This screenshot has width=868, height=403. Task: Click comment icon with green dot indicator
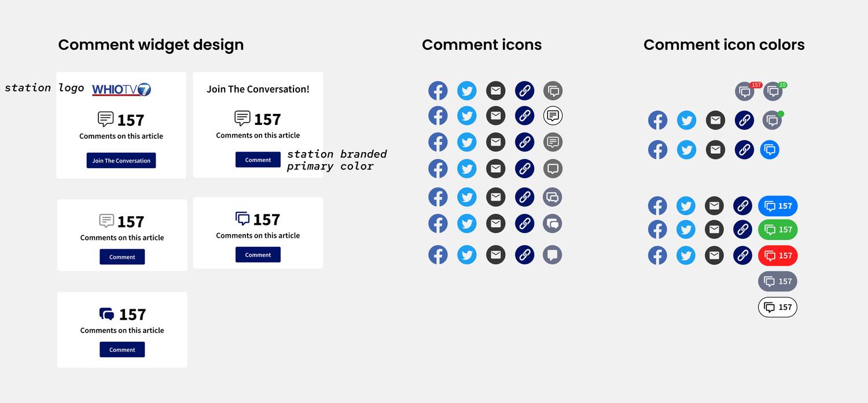pos(773,120)
